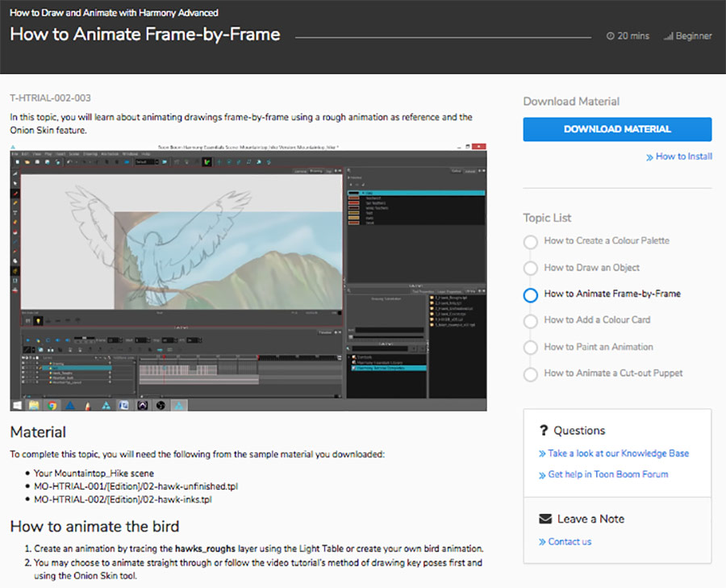Click the chevron arrows before How to Install
Viewport: 726px width, 588px height.
(649, 156)
